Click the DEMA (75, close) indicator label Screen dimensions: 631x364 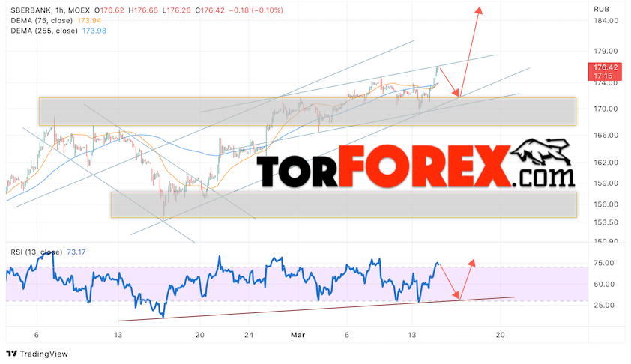coord(41,20)
